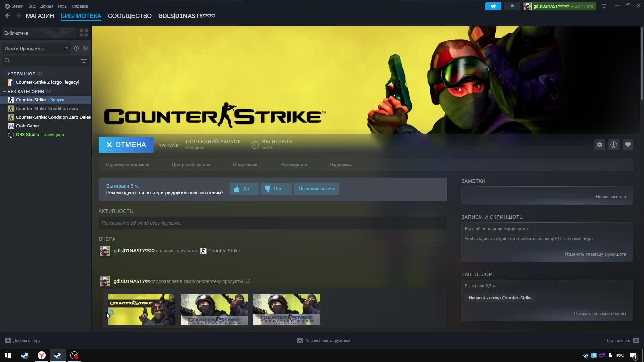Go back with the left arrow
Screen dimensions: 644x362
coord(8,16)
